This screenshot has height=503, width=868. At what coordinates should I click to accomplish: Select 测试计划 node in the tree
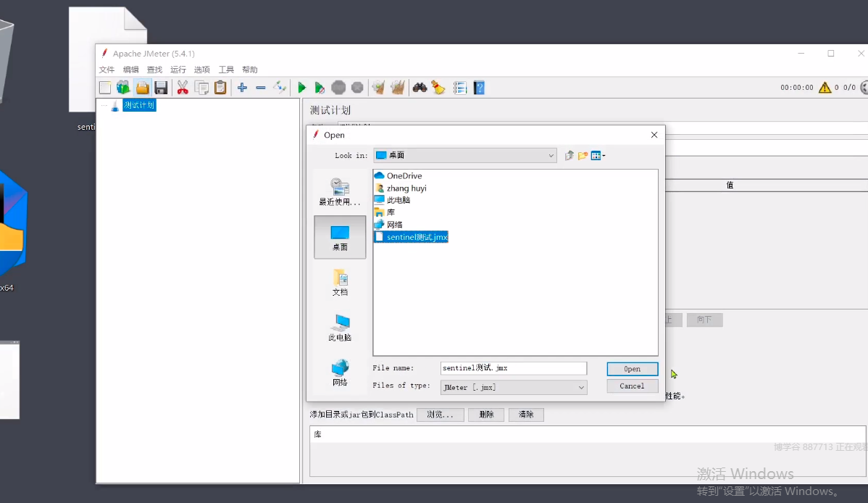click(139, 105)
